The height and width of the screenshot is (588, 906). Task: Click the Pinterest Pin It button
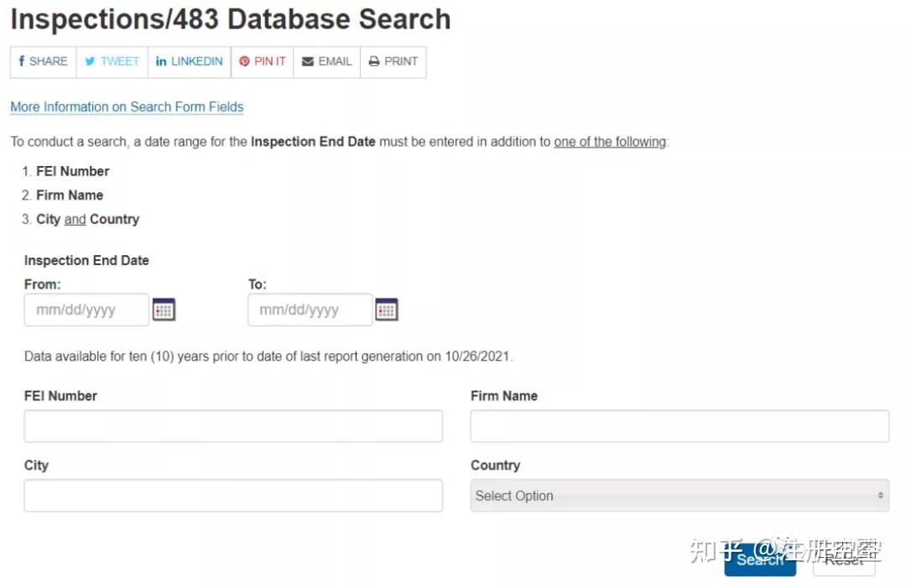[x=262, y=62]
